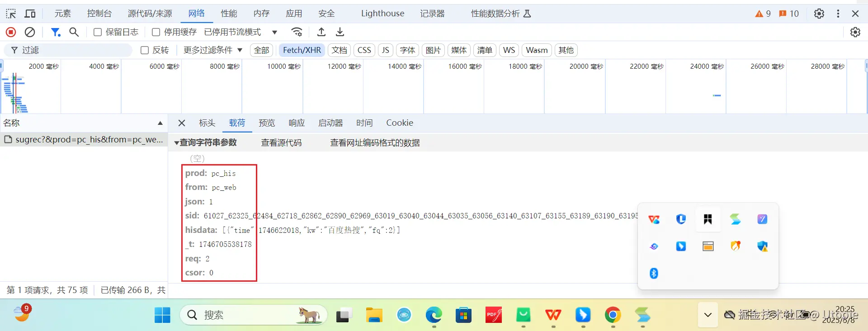Click the hisdata parameter value
This screenshot has height=331, width=868.
click(x=311, y=230)
